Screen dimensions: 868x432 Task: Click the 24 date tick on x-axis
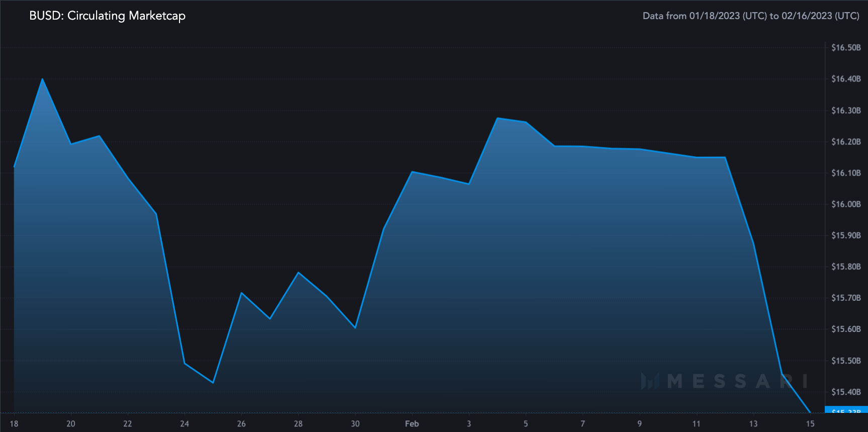(x=185, y=423)
